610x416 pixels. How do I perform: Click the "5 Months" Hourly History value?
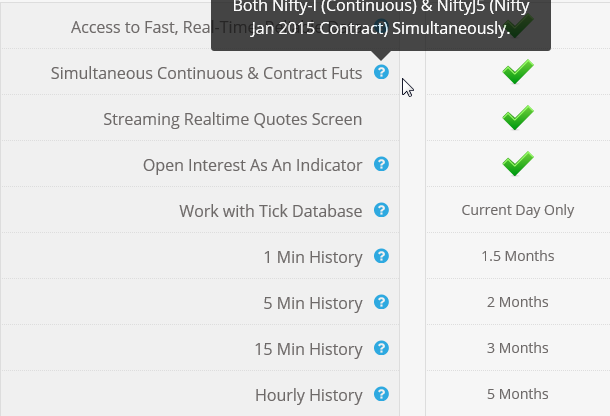(518, 394)
